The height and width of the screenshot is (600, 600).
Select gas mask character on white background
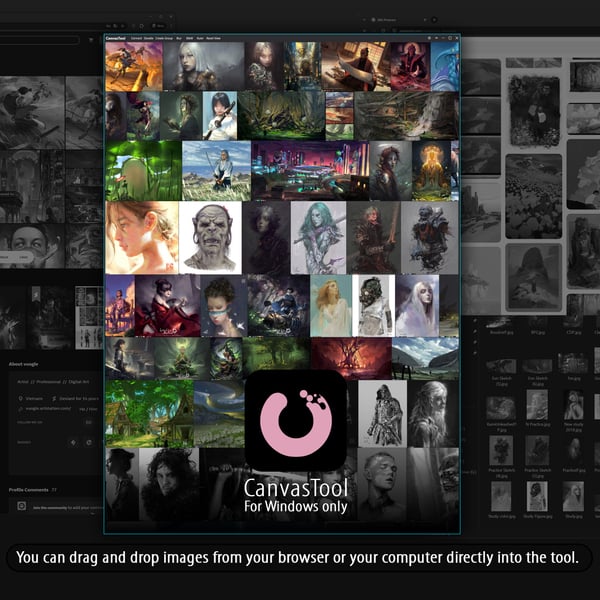pos(373,306)
